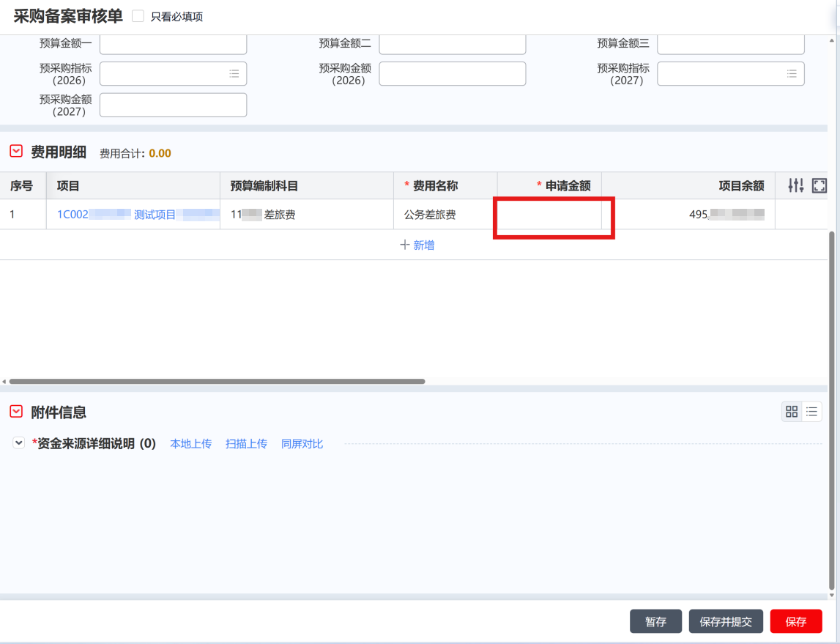Expand the expense table to fullscreen
Image resolution: width=840 pixels, height=644 pixels.
click(x=819, y=186)
